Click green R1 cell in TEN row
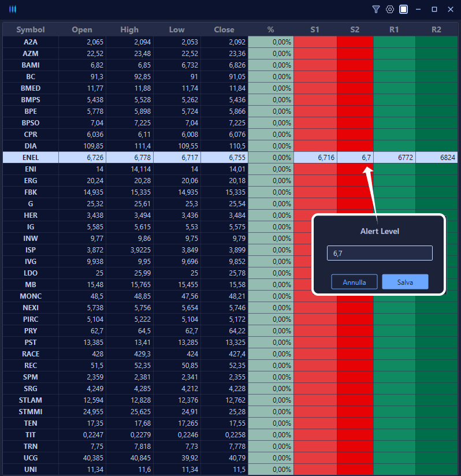461x476 pixels. [x=395, y=423]
